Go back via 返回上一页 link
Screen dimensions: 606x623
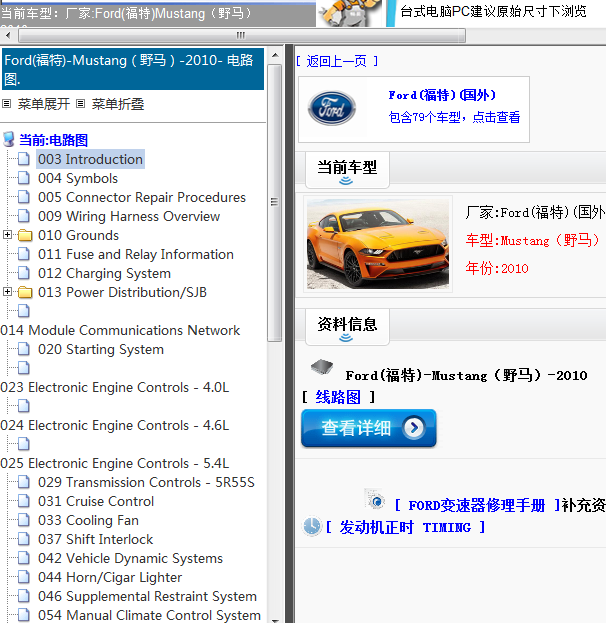click(337, 61)
